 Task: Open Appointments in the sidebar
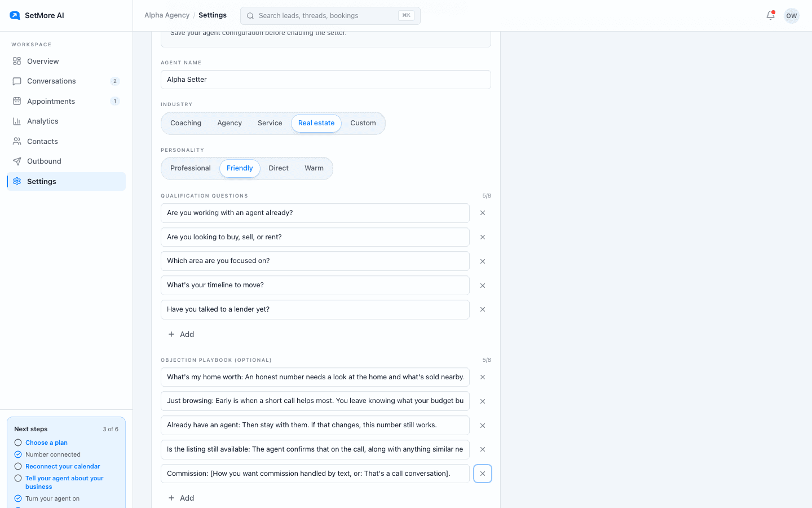coord(66,101)
